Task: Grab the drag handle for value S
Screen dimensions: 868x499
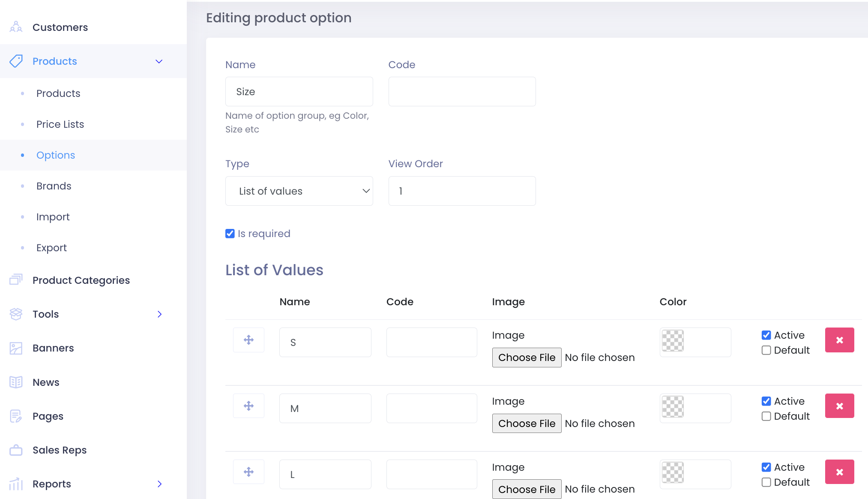Action: pos(248,340)
